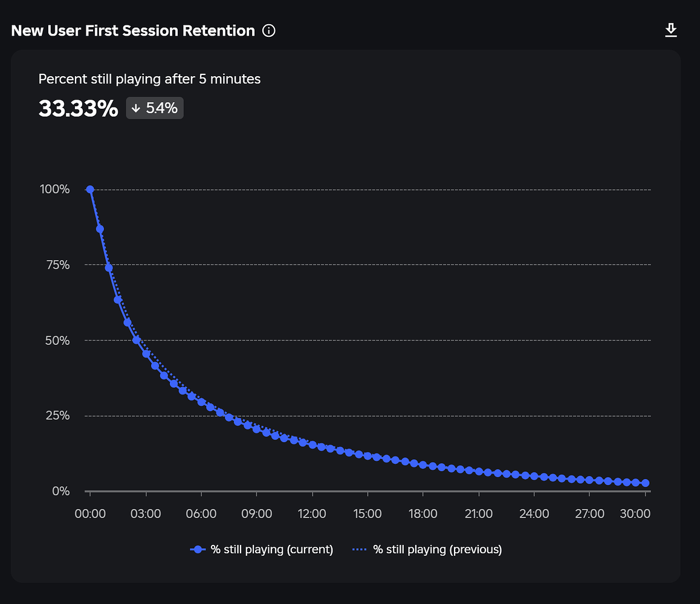The height and width of the screenshot is (604, 700).
Task: Expand details on the 5.4% change badge
Action: click(x=154, y=108)
